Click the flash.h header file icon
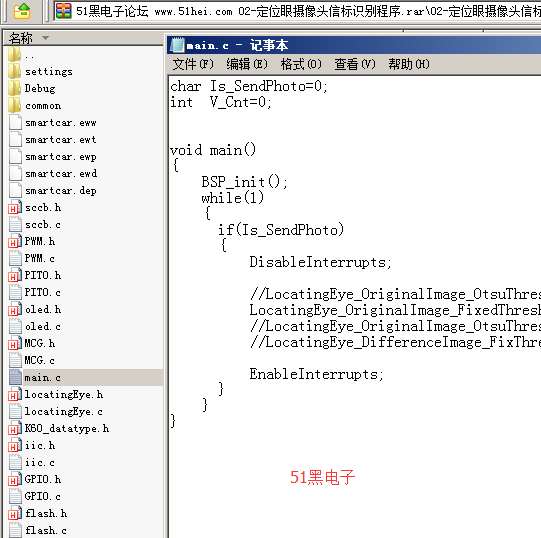 [x=15, y=513]
